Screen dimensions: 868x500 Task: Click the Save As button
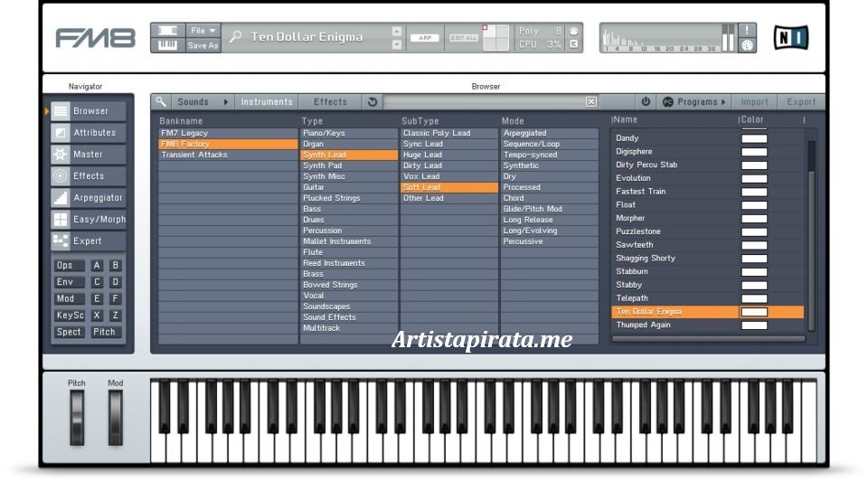(x=203, y=45)
